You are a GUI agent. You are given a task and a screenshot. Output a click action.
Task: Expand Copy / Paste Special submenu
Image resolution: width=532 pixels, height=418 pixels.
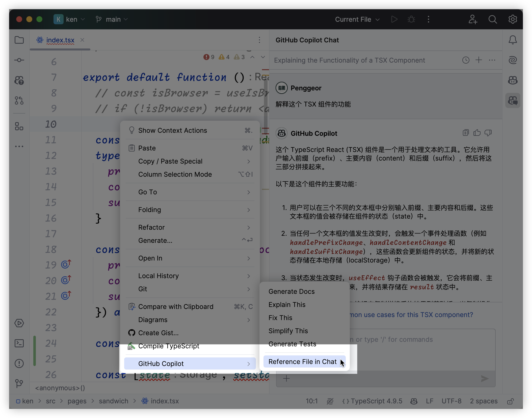click(190, 161)
